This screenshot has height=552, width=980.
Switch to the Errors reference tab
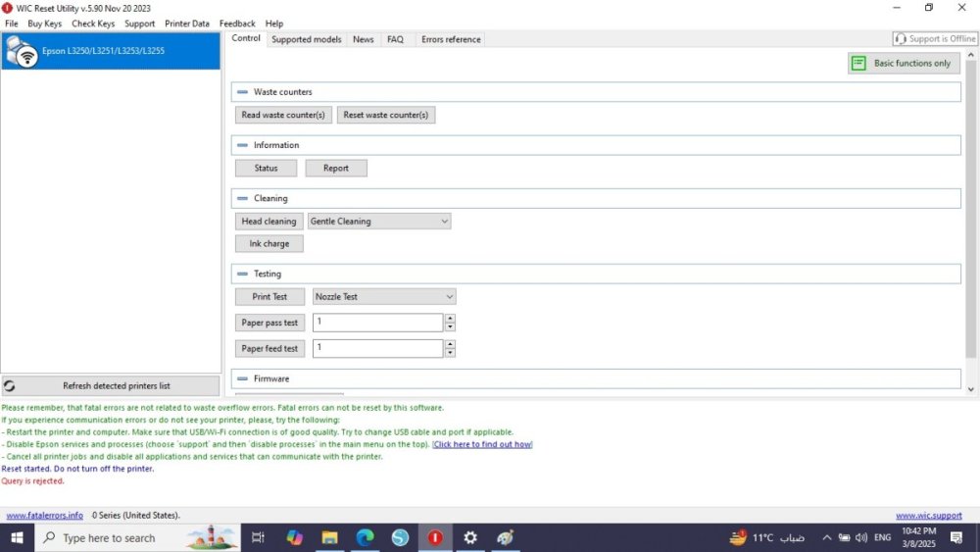451,39
